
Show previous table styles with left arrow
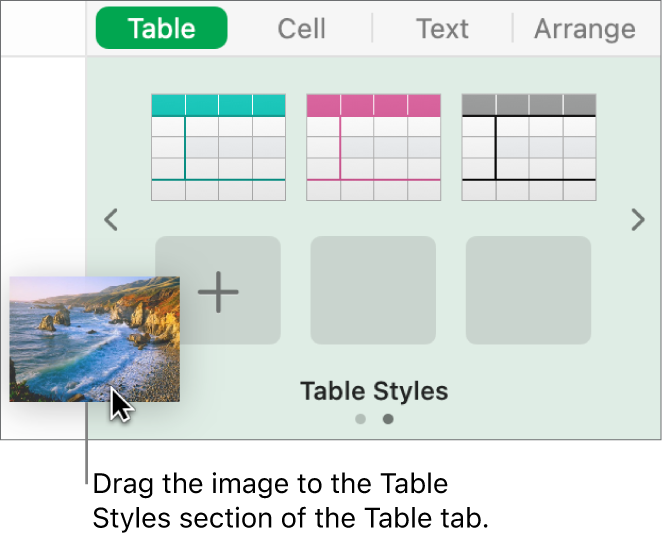tap(111, 220)
